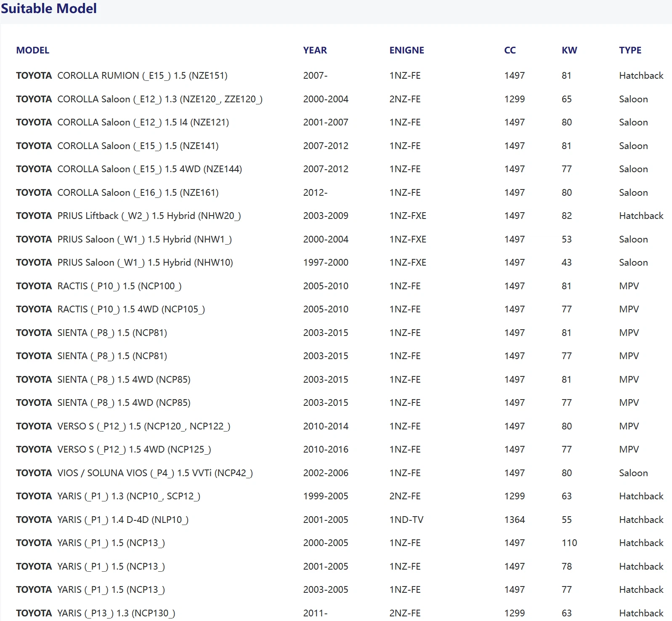Image resolution: width=672 pixels, height=621 pixels.
Task: Click the KW column header
Action: click(x=569, y=50)
